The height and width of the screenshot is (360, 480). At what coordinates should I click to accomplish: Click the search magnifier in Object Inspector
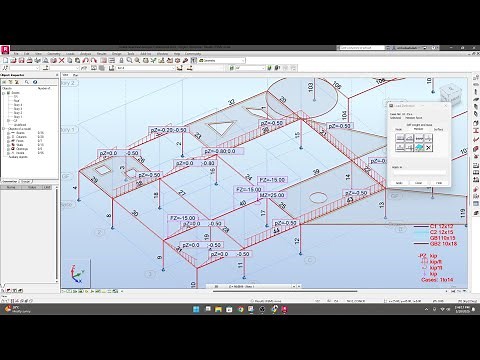[x=27, y=82]
